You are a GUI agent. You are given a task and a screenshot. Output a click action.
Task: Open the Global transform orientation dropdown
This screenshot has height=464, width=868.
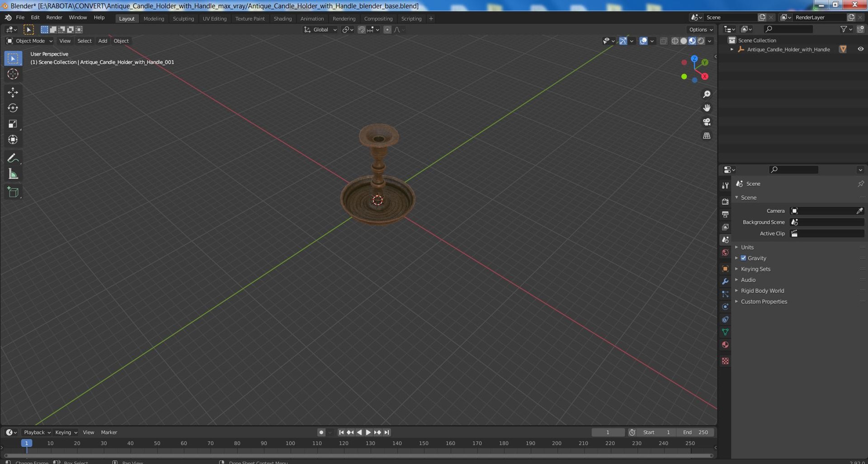320,30
